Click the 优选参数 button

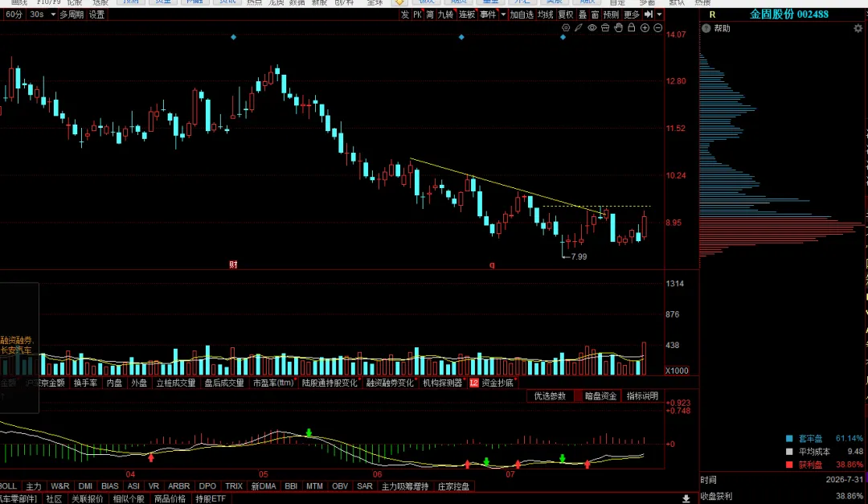(550, 396)
